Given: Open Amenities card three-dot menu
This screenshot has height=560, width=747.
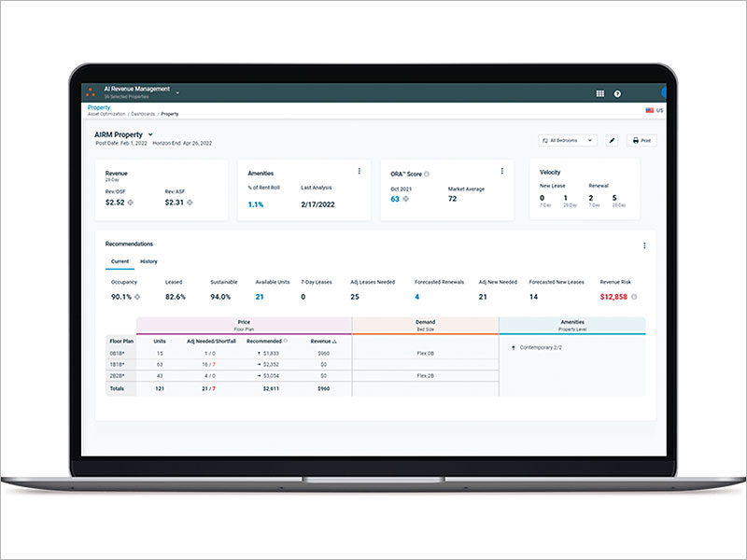Looking at the screenshot, I should (x=359, y=171).
